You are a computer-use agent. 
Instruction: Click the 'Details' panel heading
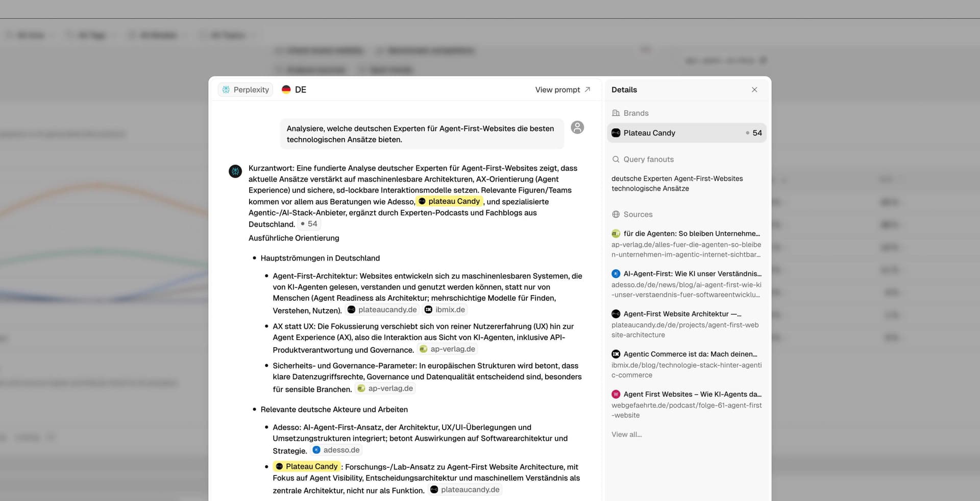[624, 90]
